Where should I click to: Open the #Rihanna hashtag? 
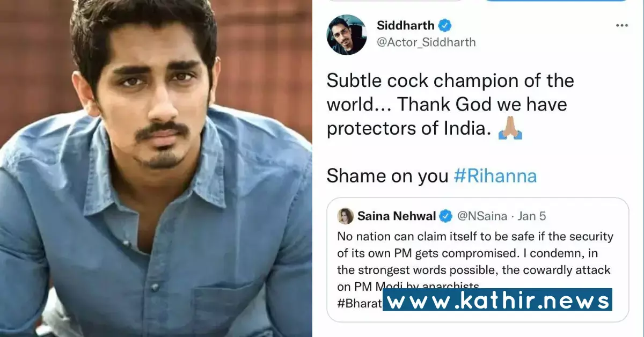pyautogui.click(x=495, y=175)
